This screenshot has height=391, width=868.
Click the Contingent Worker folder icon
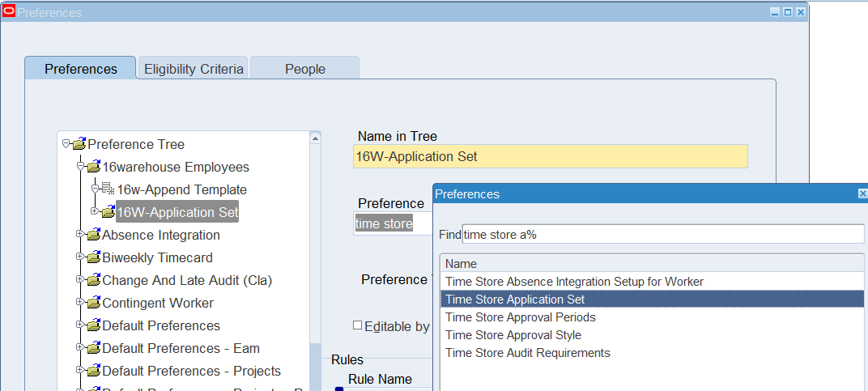pos(93,304)
